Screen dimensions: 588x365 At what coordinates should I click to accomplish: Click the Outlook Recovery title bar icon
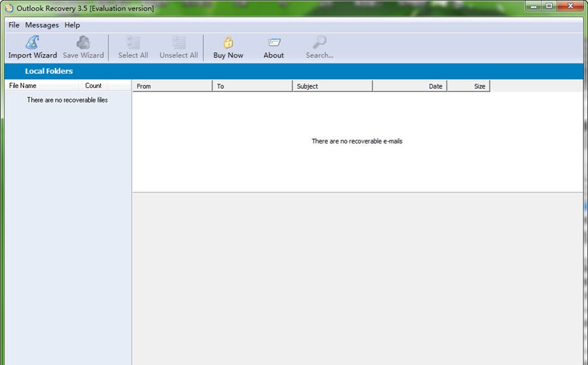9,8
